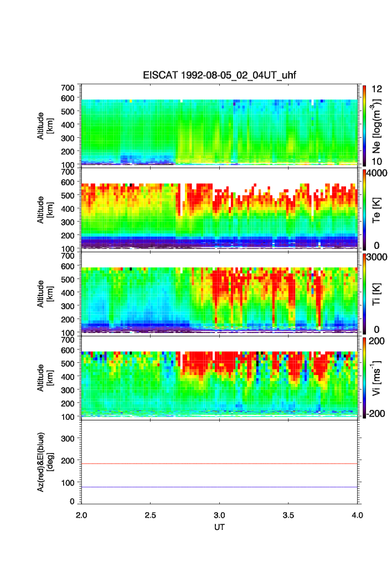Click the Te [K] color bar label
This screenshot has height=588, width=392.
point(376,210)
